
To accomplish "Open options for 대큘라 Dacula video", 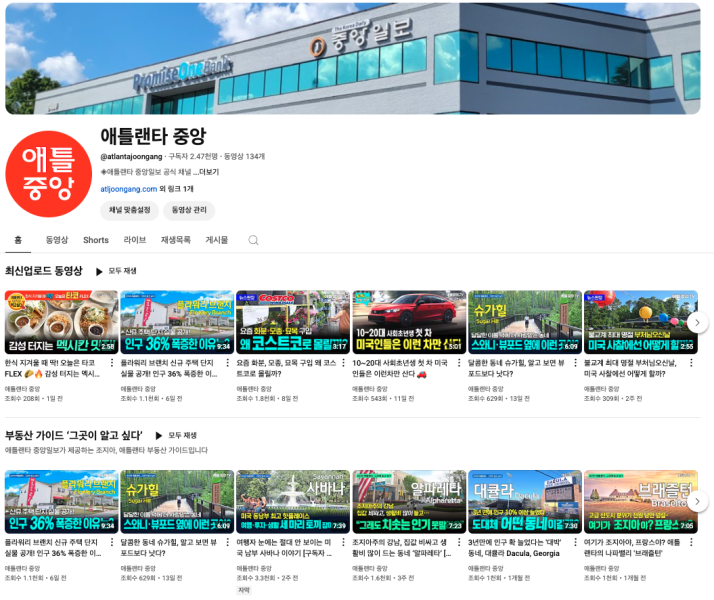I will [575, 542].
